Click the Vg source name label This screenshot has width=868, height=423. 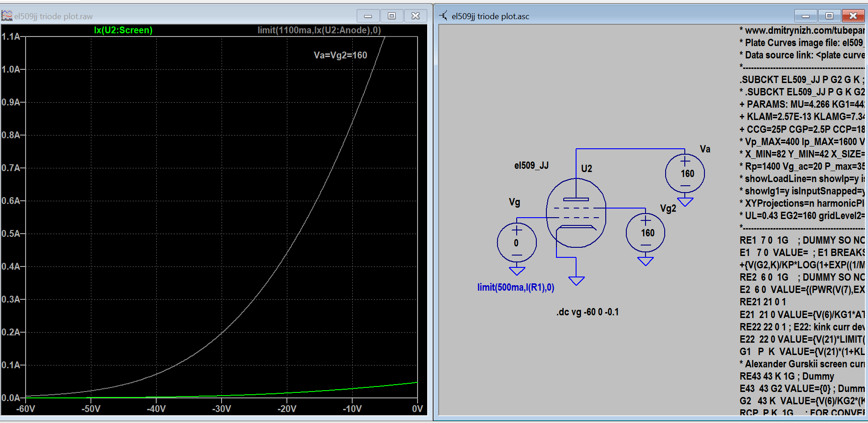coord(514,202)
